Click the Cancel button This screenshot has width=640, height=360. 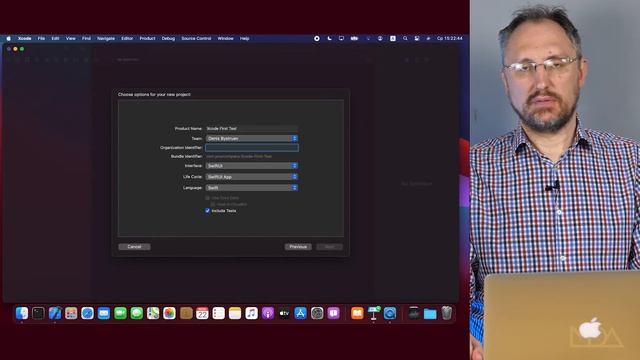tap(134, 247)
